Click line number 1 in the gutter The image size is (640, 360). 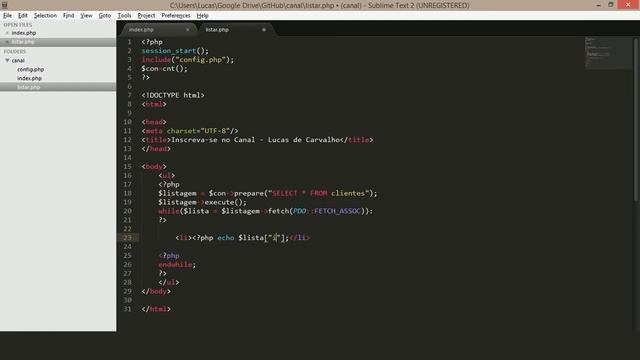[x=129, y=42]
